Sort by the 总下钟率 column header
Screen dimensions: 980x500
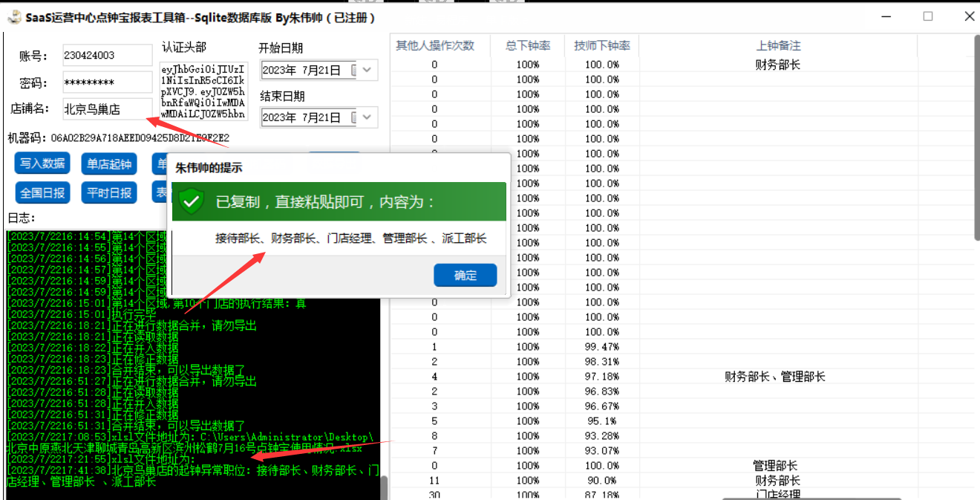tap(528, 46)
